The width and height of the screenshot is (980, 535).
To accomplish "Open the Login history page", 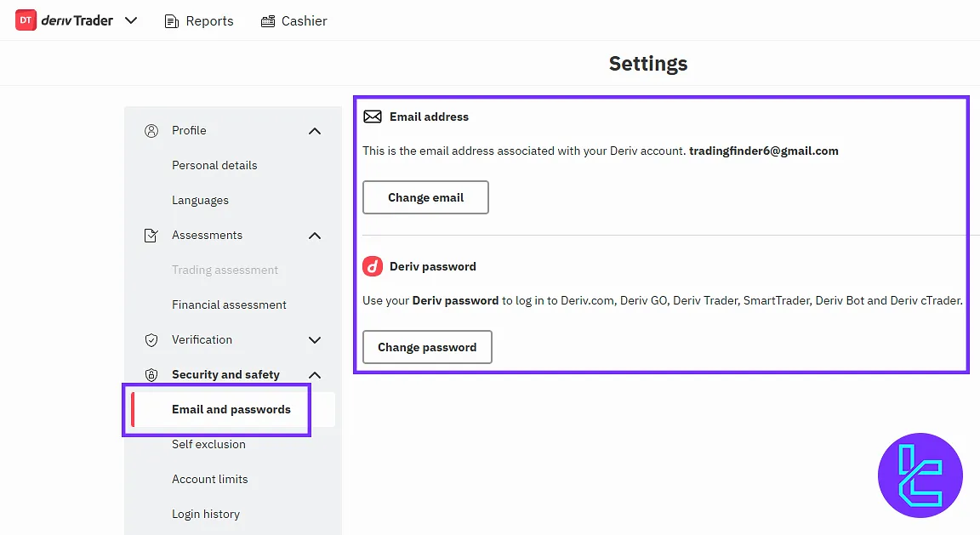I will point(206,515).
